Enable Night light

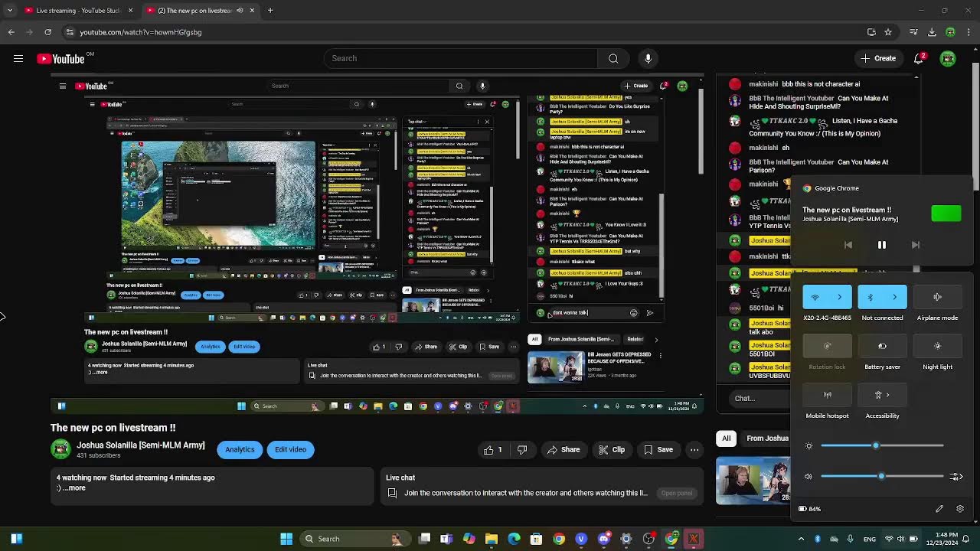(x=937, y=346)
